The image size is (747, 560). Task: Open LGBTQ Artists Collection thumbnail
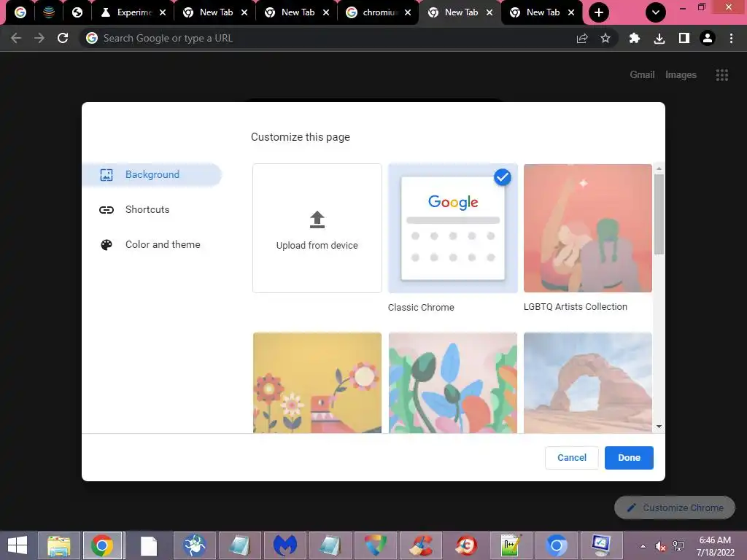(587, 228)
